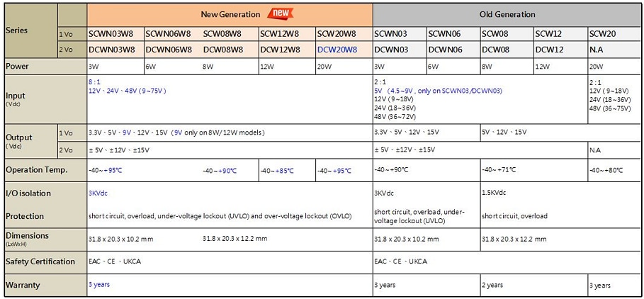Click the DCW08W8 model name

point(223,50)
